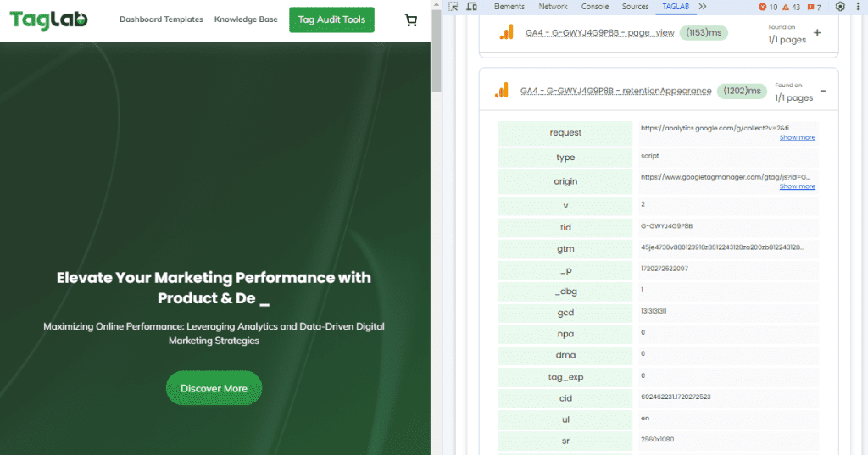Viewport: 868px width, 455px height.
Task: Click Show more under origin row
Action: click(797, 186)
